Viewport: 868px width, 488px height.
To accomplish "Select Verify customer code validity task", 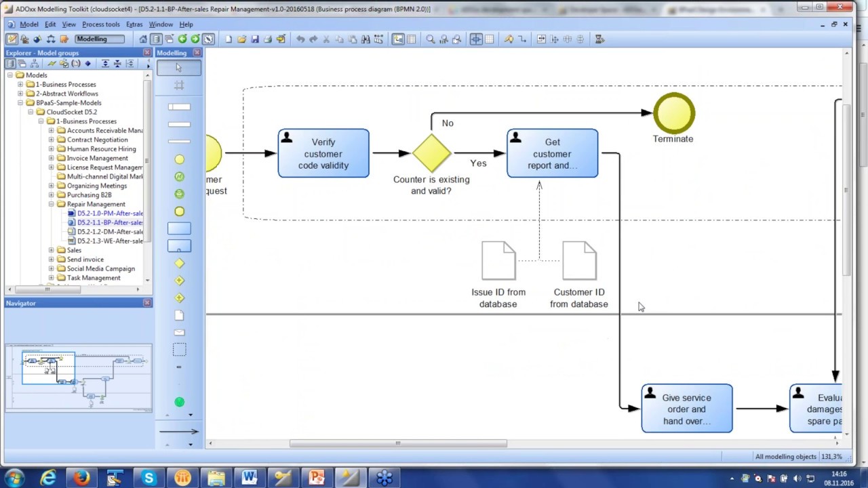I will pyautogui.click(x=323, y=154).
